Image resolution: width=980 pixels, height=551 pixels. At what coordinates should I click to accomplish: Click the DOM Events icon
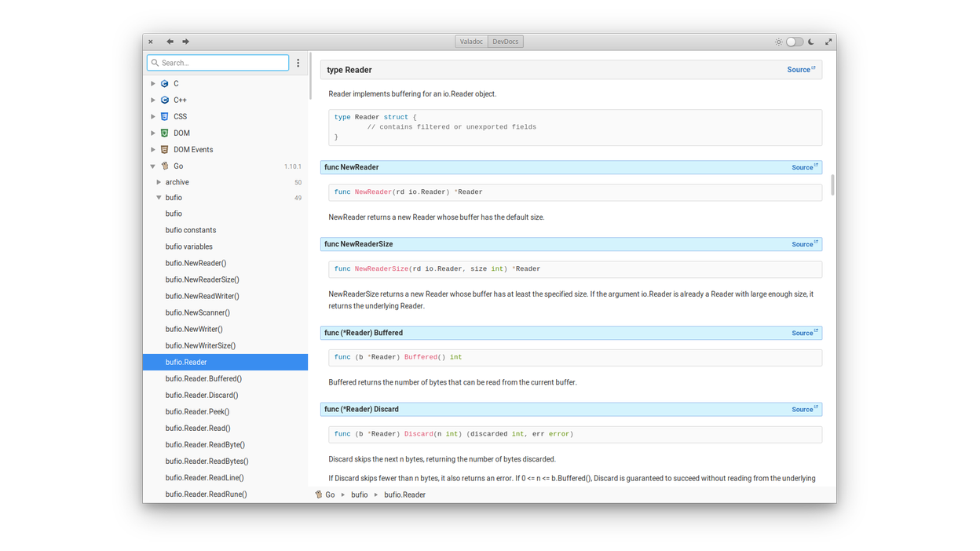coord(165,149)
